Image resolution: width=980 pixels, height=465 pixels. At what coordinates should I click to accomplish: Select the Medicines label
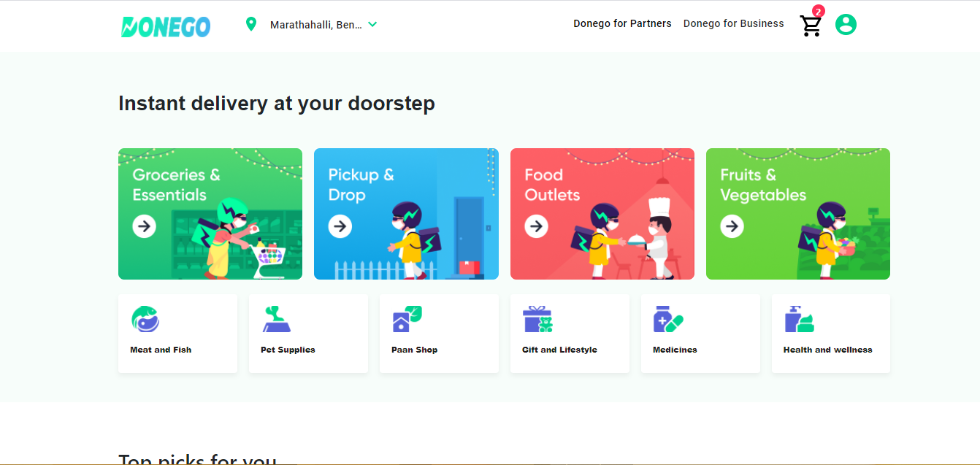pyautogui.click(x=675, y=350)
